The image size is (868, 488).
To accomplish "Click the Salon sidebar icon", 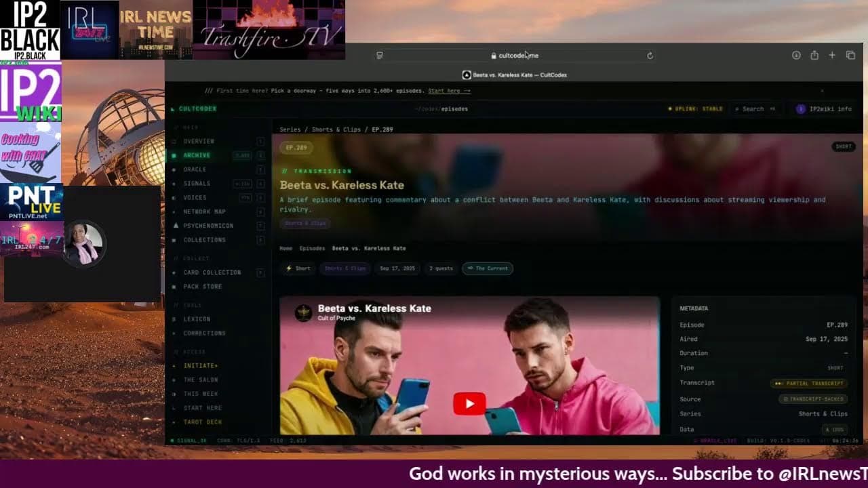I will coord(175,380).
